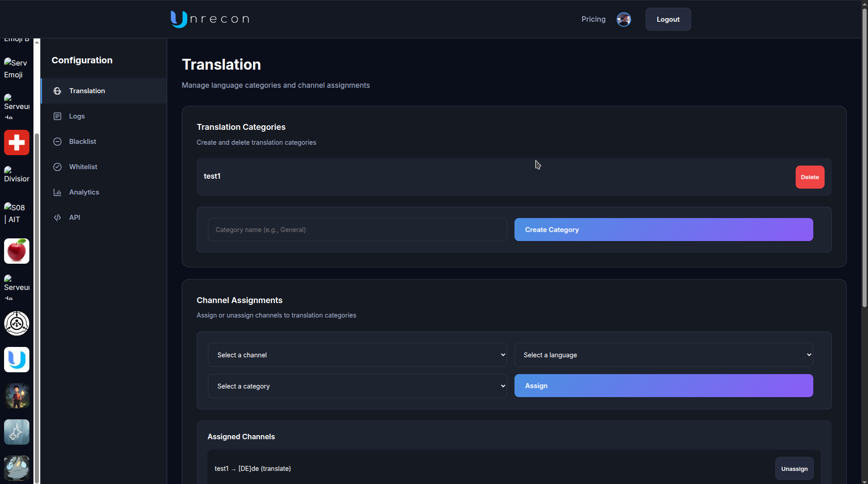Select the sparkle star server icon
Image resolution: width=868 pixels, height=484 pixels.
point(17,432)
